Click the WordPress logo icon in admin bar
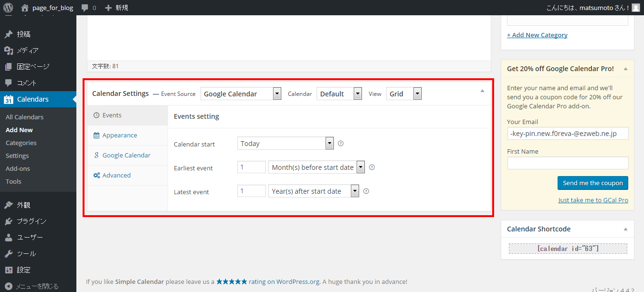Viewport: 644px width, 292px height. click(8, 8)
